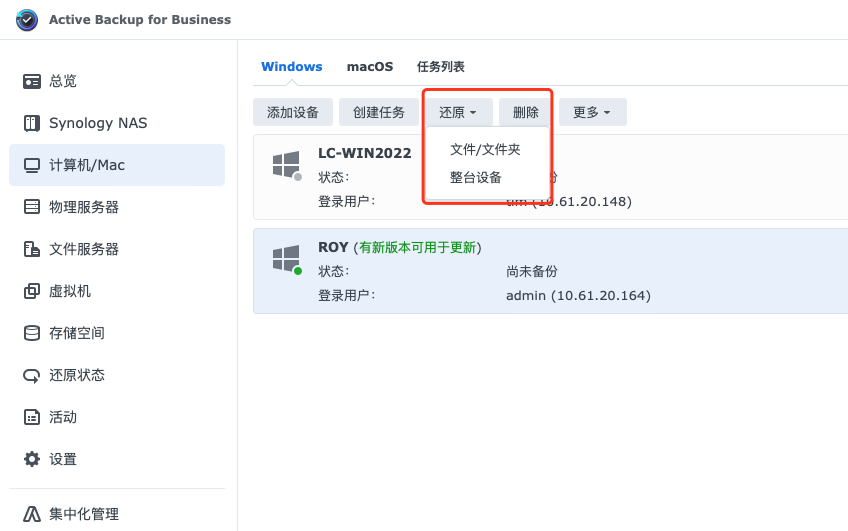
Task: Switch to the macOS tab
Action: (x=370, y=67)
